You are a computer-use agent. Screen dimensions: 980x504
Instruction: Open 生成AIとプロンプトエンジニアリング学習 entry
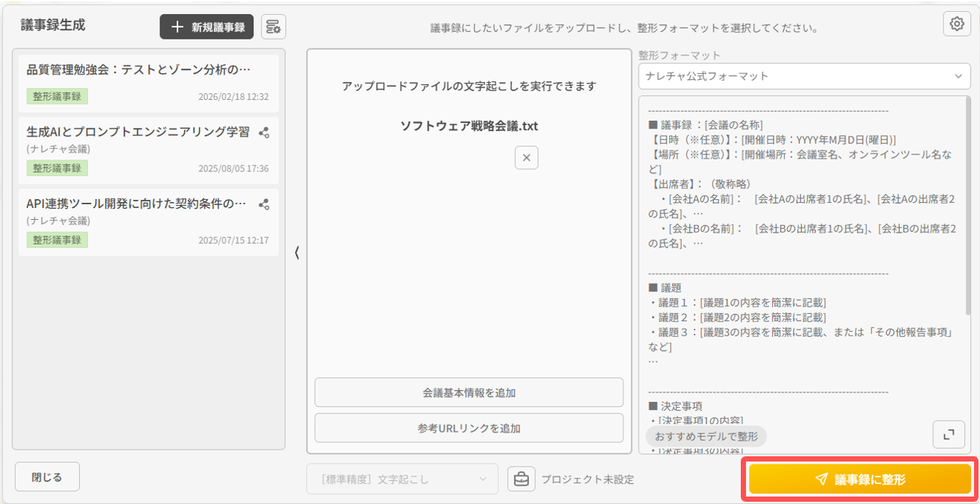click(148, 150)
